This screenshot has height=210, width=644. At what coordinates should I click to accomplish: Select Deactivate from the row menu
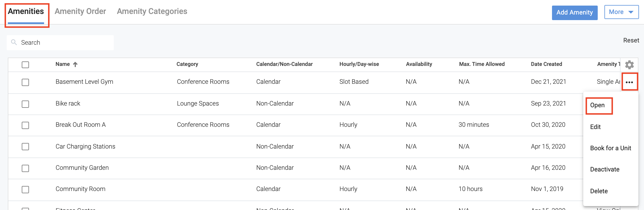tap(605, 170)
